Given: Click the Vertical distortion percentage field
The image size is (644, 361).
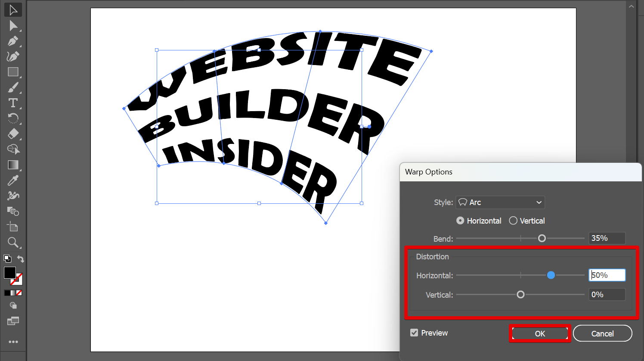Looking at the screenshot, I should coord(607,295).
